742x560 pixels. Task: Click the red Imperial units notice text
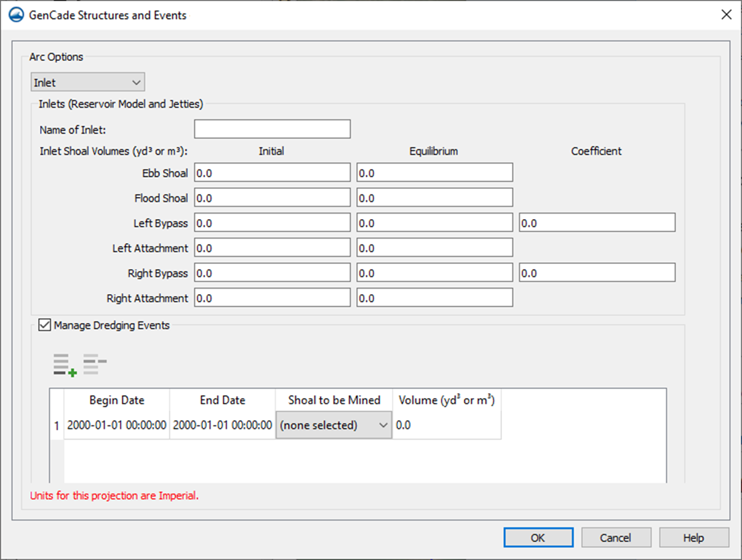click(x=114, y=495)
